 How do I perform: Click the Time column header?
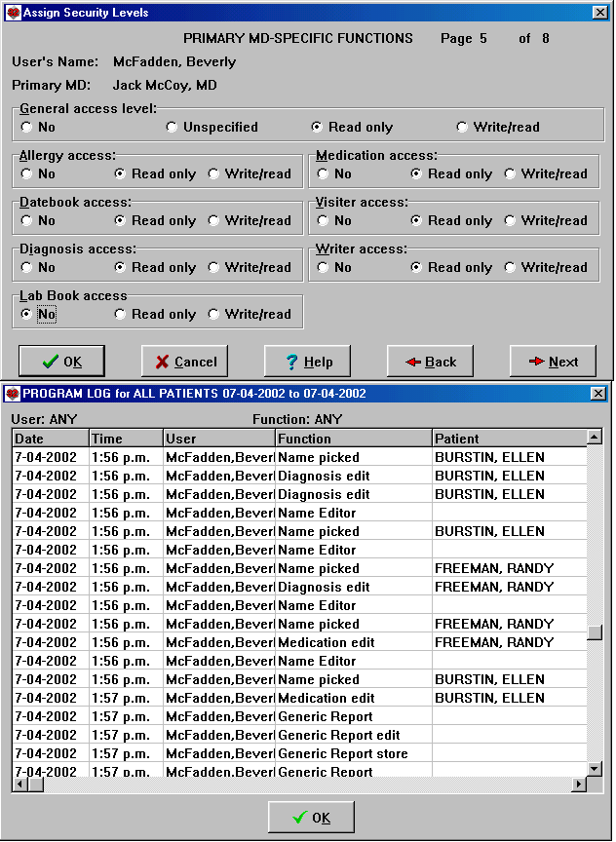[126, 439]
